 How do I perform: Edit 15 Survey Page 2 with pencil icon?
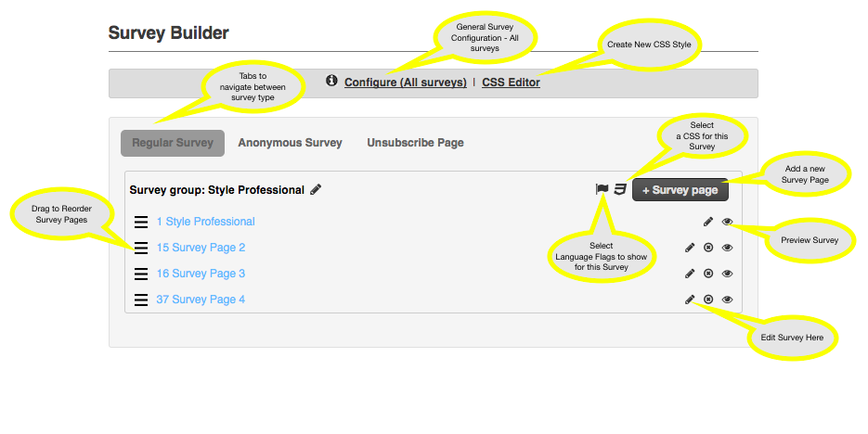point(690,248)
